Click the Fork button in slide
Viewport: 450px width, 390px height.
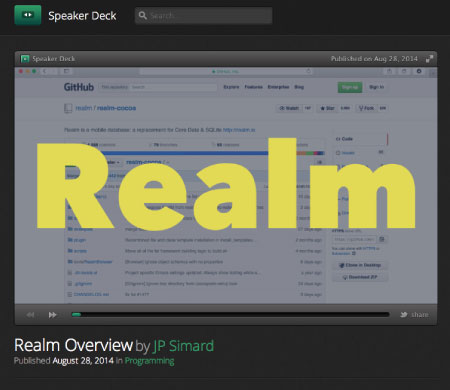point(366,108)
